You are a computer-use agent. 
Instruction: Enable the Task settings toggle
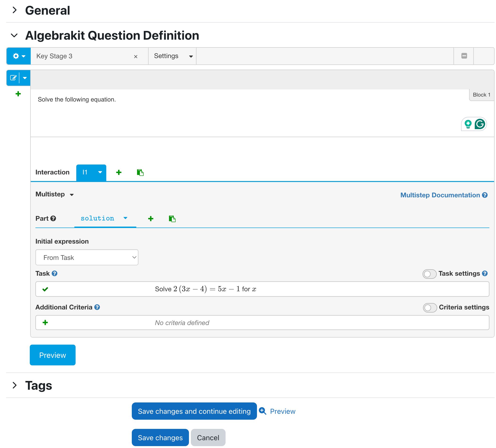coord(429,274)
